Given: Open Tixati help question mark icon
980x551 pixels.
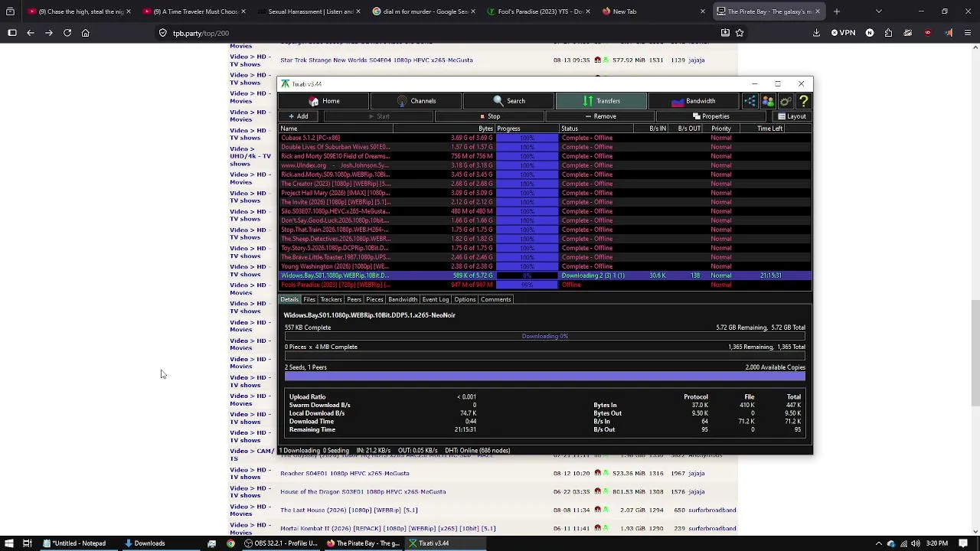Looking at the screenshot, I should (803, 101).
